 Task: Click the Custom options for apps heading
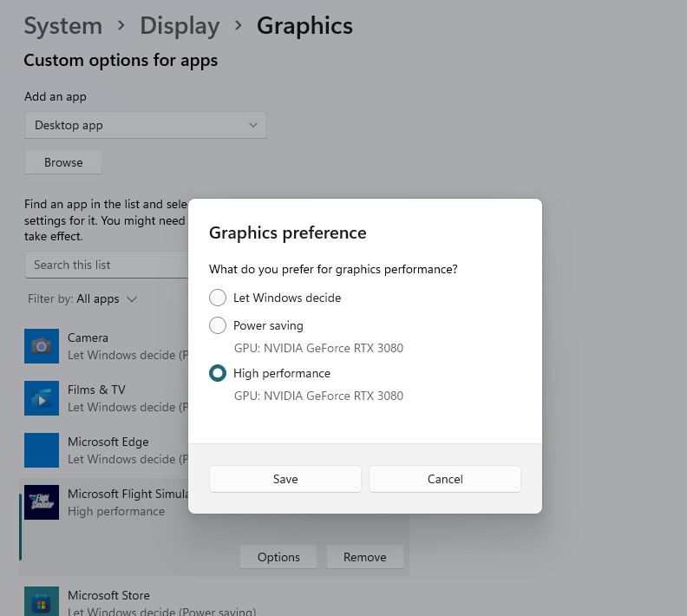tap(121, 61)
